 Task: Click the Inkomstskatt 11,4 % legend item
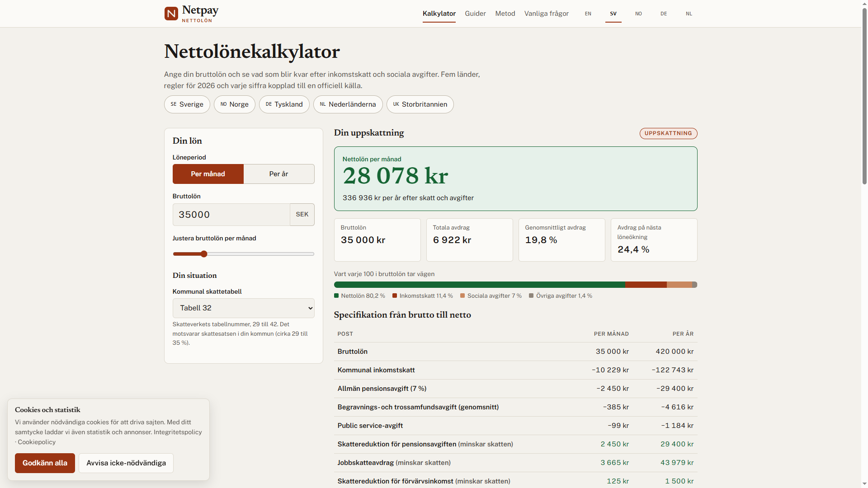pyautogui.click(x=422, y=296)
